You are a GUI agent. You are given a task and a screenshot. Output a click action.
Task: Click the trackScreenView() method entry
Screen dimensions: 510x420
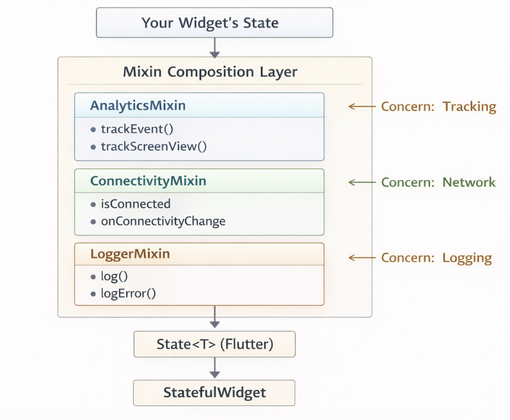(154, 146)
